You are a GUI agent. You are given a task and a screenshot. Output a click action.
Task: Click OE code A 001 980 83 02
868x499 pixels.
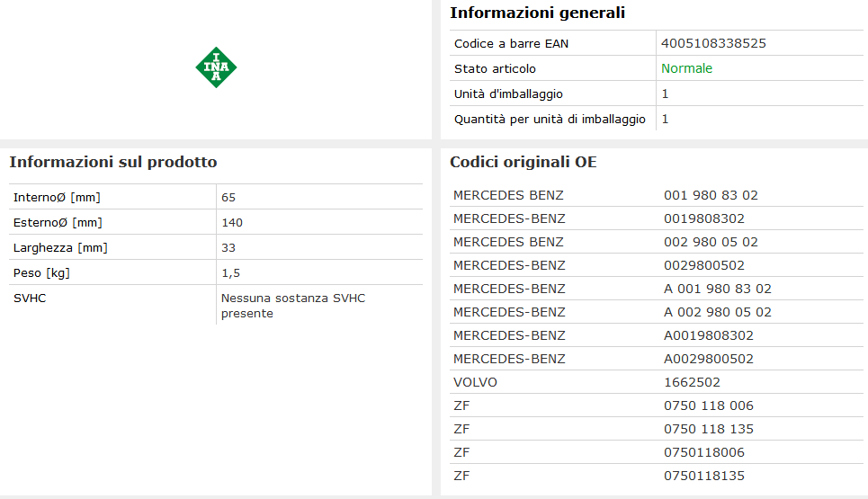click(x=718, y=289)
